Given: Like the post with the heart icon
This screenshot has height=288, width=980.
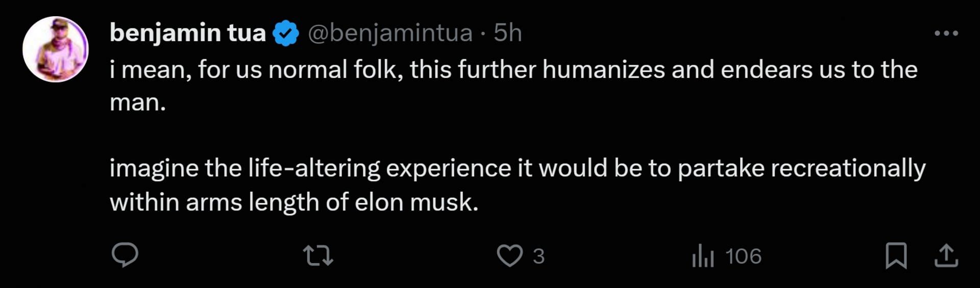Looking at the screenshot, I should tap(509, 255).
